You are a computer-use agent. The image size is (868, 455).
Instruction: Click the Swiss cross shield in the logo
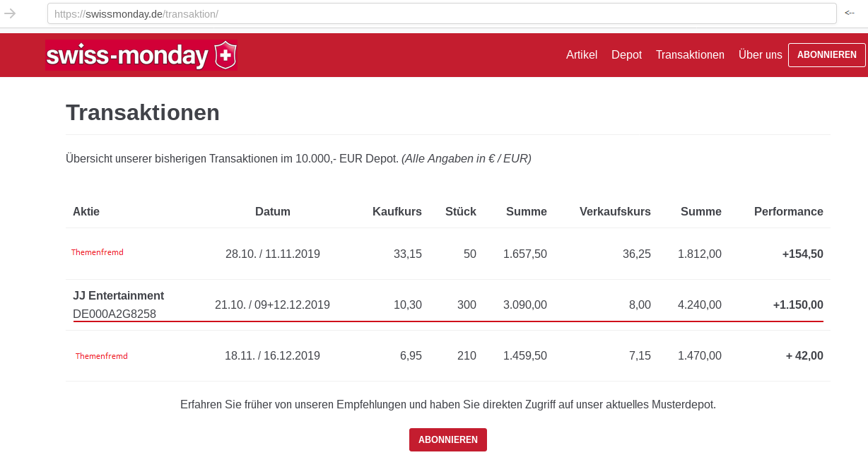[224, 54]
